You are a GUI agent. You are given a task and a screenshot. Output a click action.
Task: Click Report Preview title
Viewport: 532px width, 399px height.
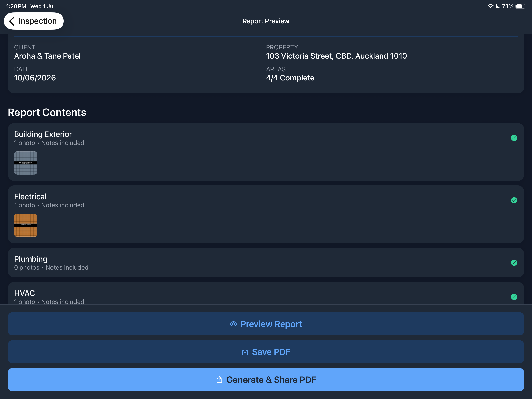(266, 21)
